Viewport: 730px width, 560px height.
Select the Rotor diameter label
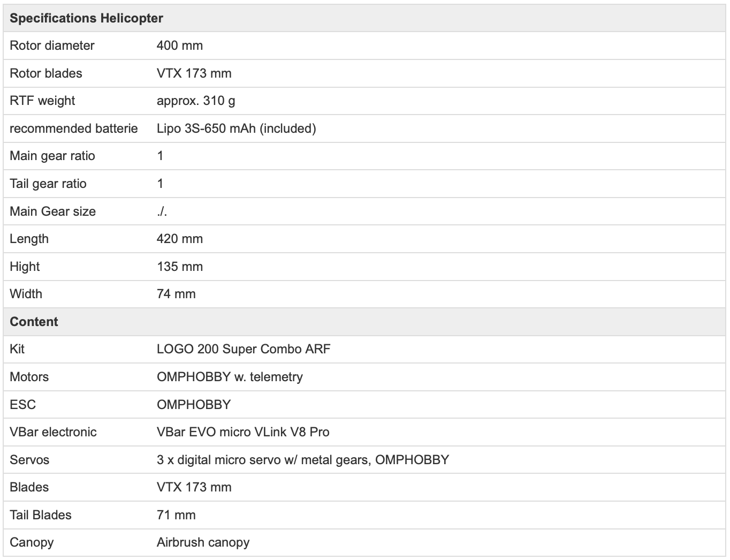tap(52, 46)
